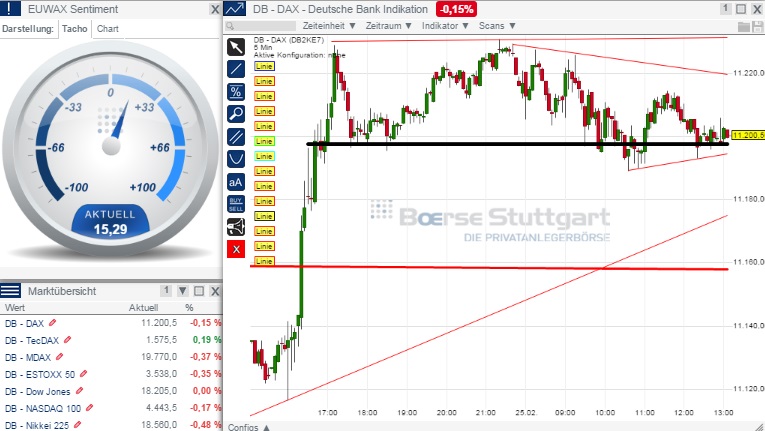The height and width of the screenshot is (431, 765).
Task: Click the TecDAX value 1.575,5
Action: pyautogui.click(x=161, y=340)
